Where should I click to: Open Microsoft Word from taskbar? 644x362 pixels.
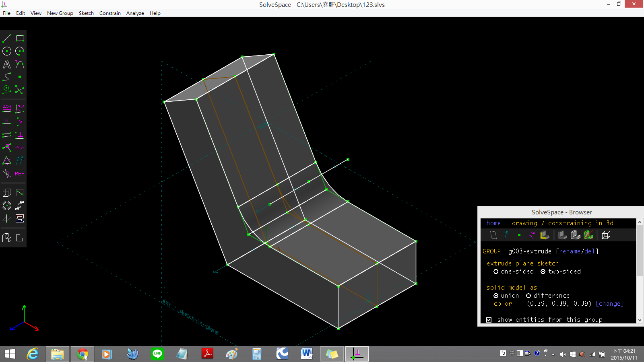click(307, 354)
